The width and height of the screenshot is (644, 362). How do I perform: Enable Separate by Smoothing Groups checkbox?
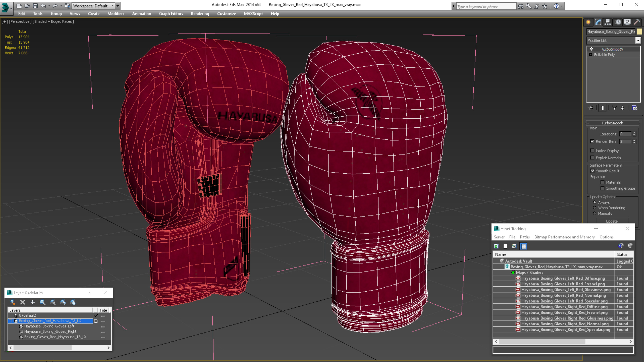point(603,188)
